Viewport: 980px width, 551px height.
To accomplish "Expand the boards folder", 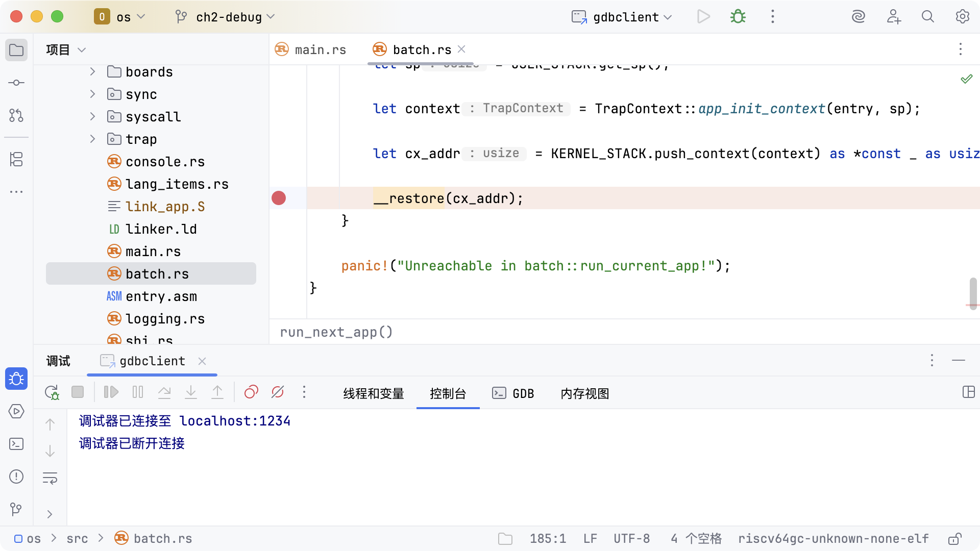I will point(92,72).
